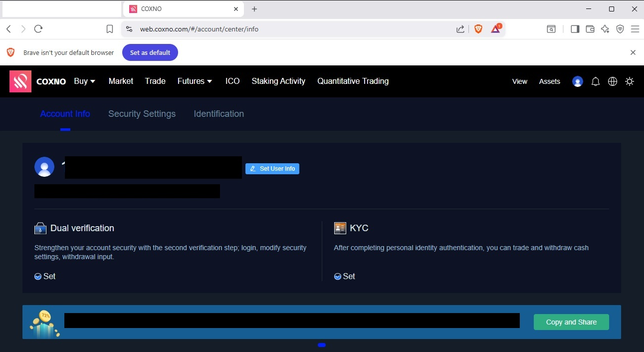This screenshot has height=352, width=644.
Task: Expand the Futures dropdown menu
Action: 195,81
